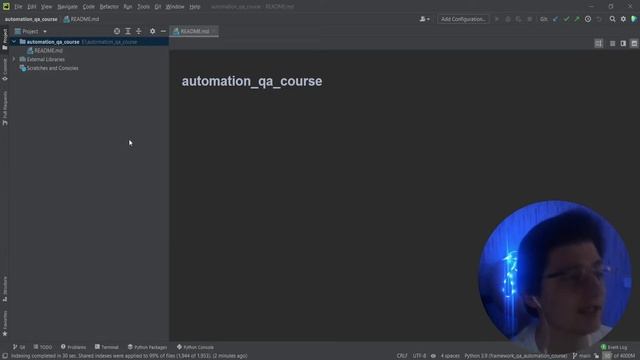The height and width of the screenshot is (360, 640).
Task: Open Project panel options gear
Action: [152, 31]
